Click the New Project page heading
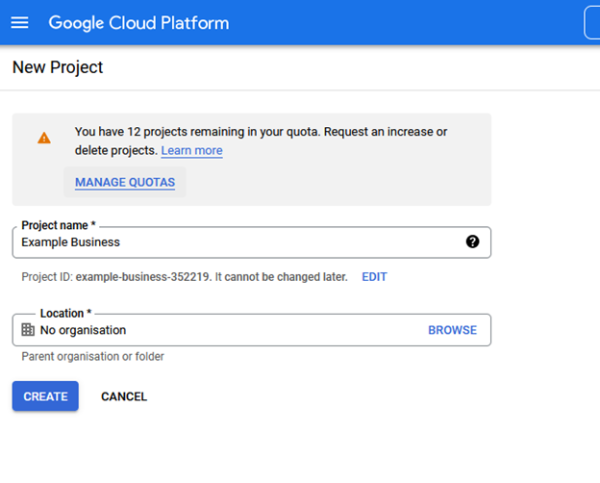Screen dimensions: 600x483 coord(58,67)
